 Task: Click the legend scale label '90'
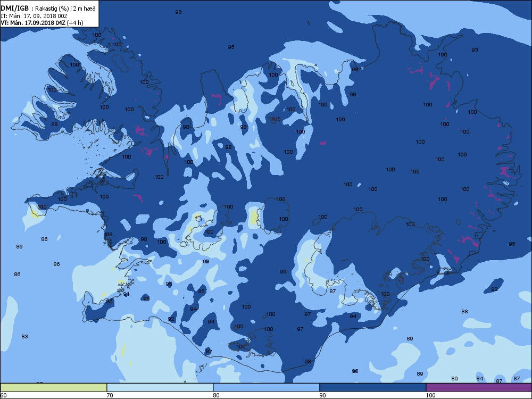click(x=323, y=395)
